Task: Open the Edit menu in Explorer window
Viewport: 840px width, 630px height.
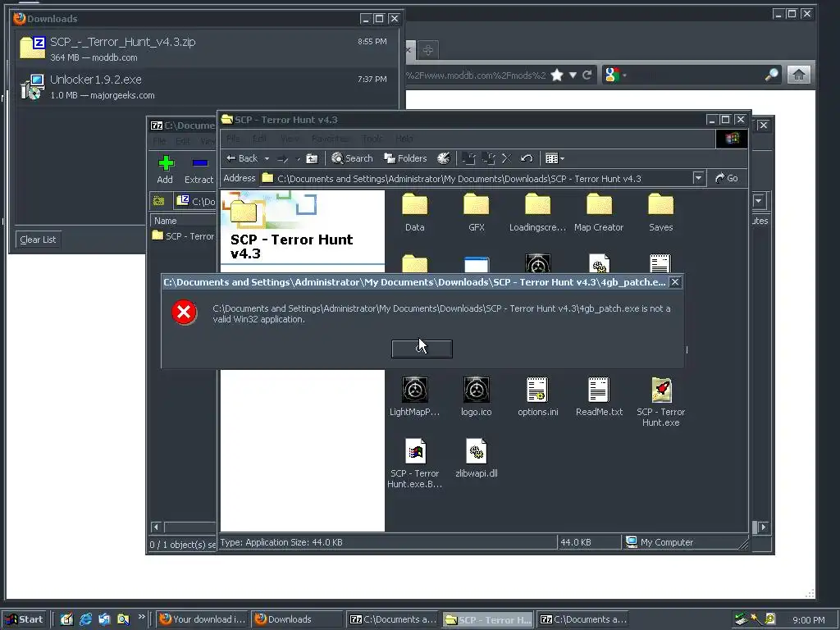Action: (x=259, y=139)
